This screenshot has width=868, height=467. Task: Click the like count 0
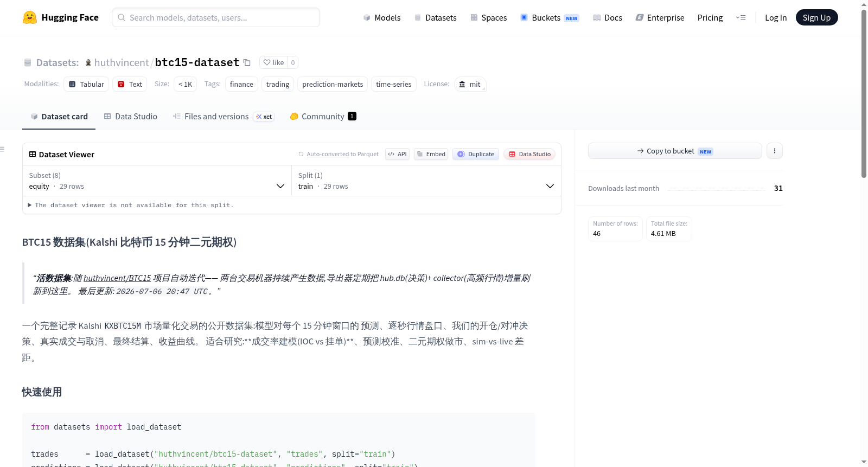pyautogui.click(x=293, y=62)
